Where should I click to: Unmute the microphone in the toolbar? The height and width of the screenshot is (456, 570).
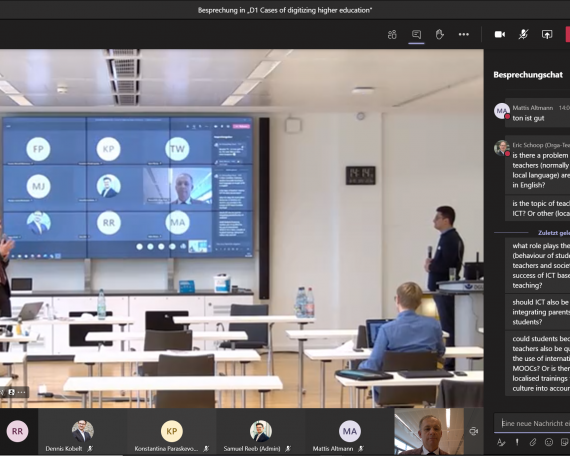(523, 35)
